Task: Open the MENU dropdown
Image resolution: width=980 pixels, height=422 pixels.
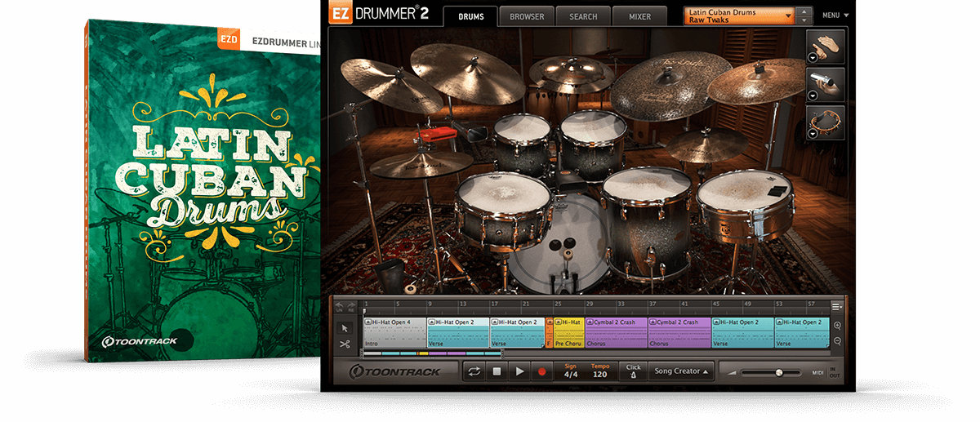Action: 835,16
